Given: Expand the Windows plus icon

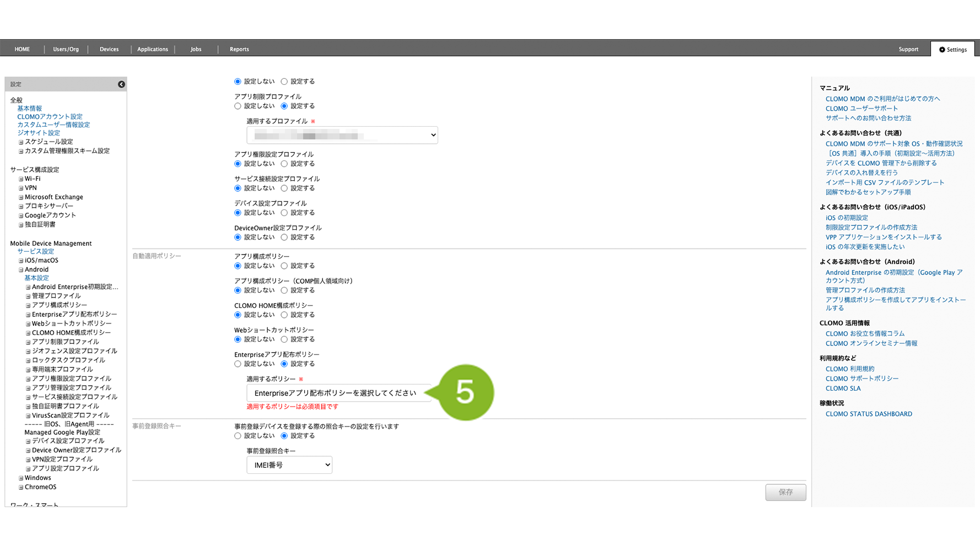Looking at the screenshot, I should 21,478.
